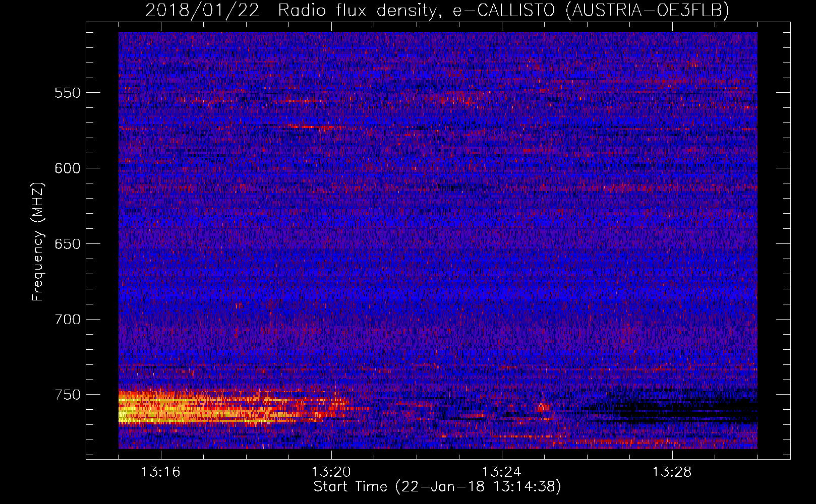Click the 13:20 time tick label
The width and height of the screenshot is (816, 504).
[x=331, y=472]
